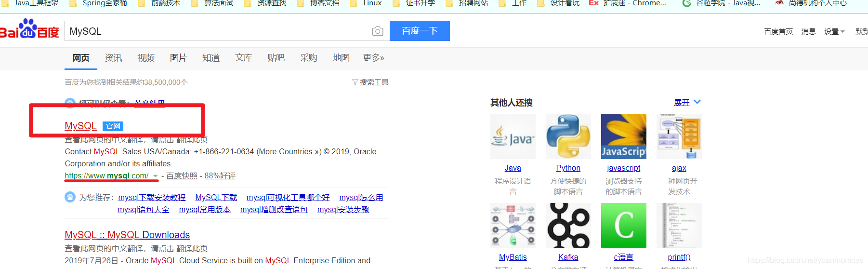This screenshot has width=868, height=269.
Task: Click the printf() document thumbnail
Action: tap(679, 226)
